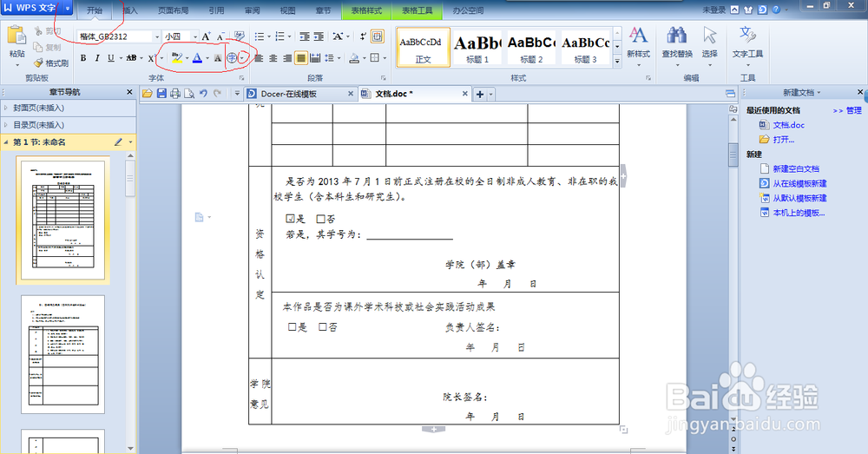Uncheck the checked 是 box under 资格认定

coord(290,220)
